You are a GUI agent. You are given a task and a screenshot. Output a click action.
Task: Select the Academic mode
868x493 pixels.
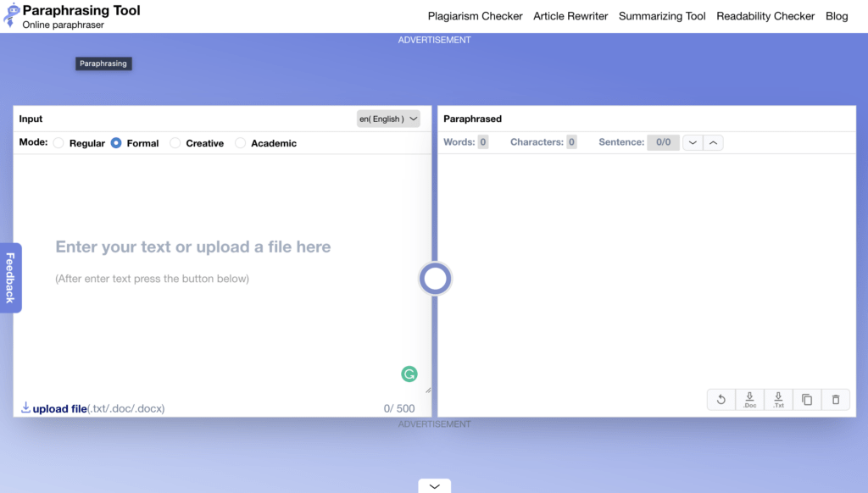tap(240, 143)
